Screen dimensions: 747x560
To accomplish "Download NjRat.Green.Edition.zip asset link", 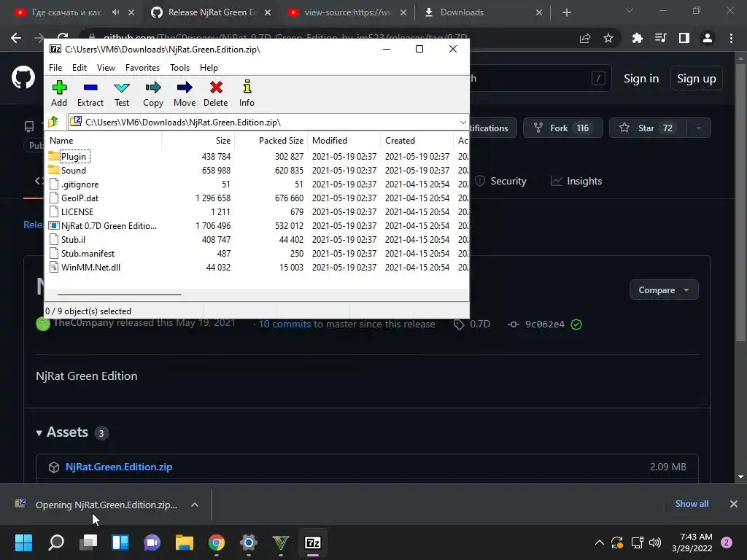I will coord(119,467).
